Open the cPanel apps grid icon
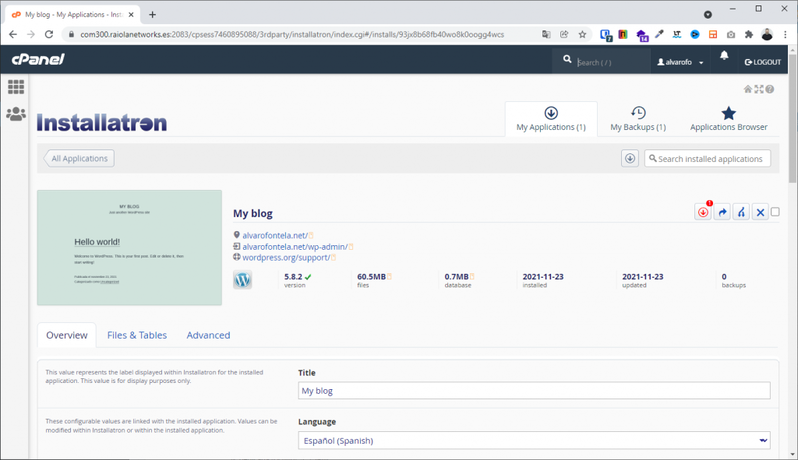The width and height of the screenshot is (798, 460). tap(16, 87)
